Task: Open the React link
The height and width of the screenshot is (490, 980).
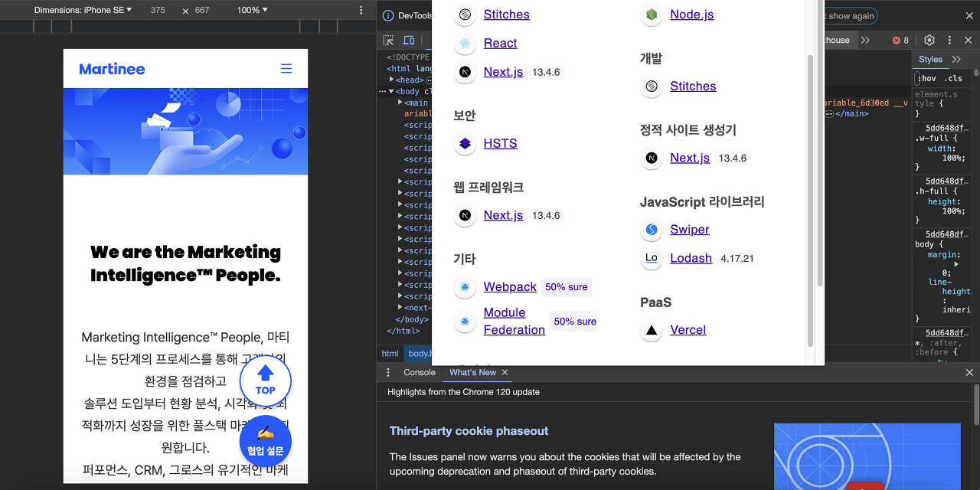Action: point(501,44)
